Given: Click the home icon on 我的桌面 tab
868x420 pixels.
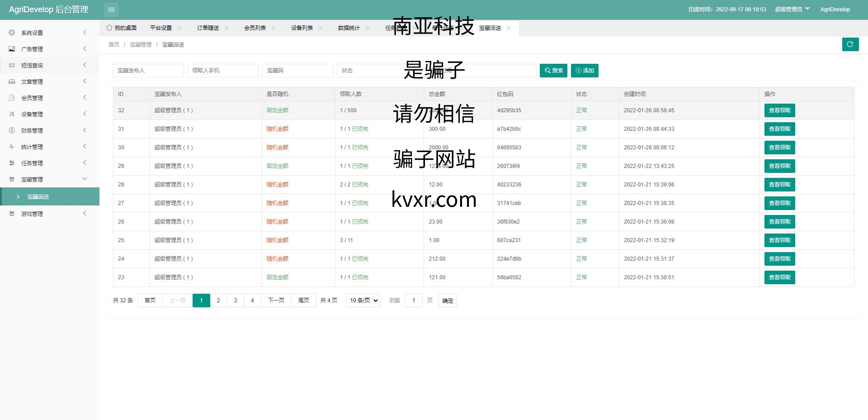Looking at the screenshot, I should pos(109,28).
